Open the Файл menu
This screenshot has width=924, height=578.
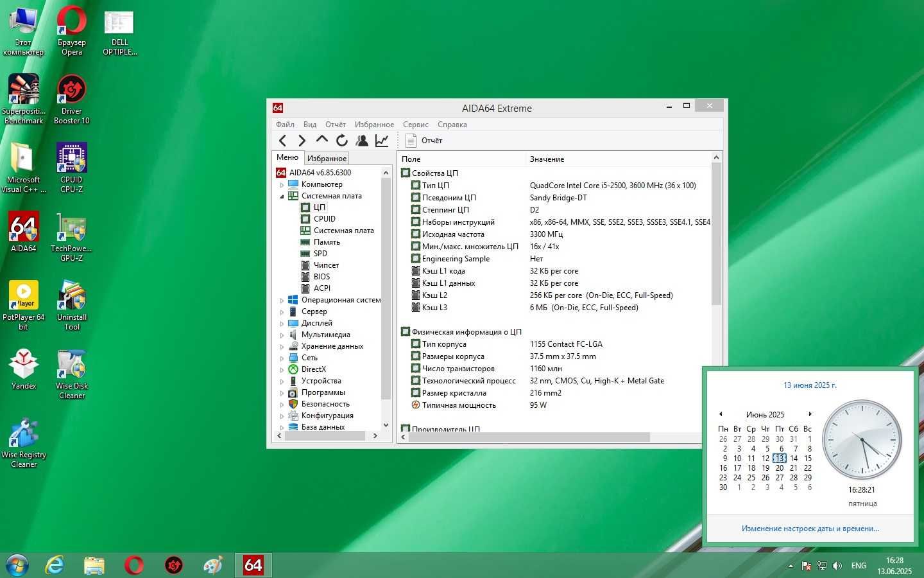pos(285,125)
